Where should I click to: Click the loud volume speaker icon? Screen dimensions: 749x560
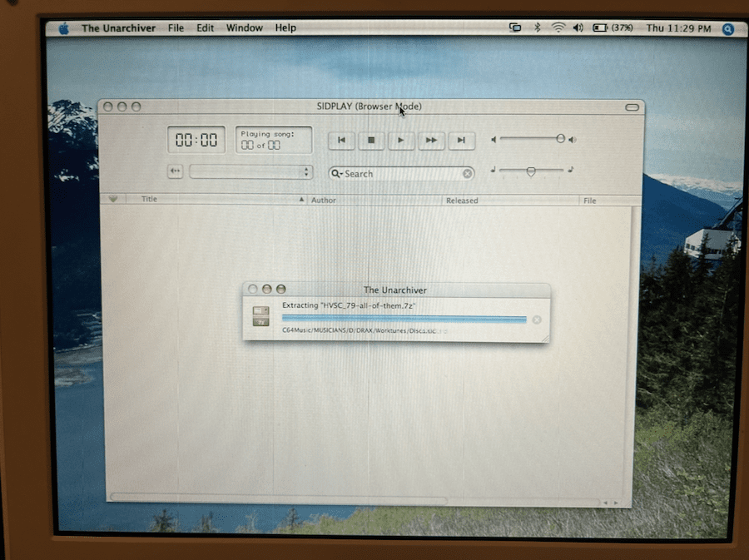(573, 140)
